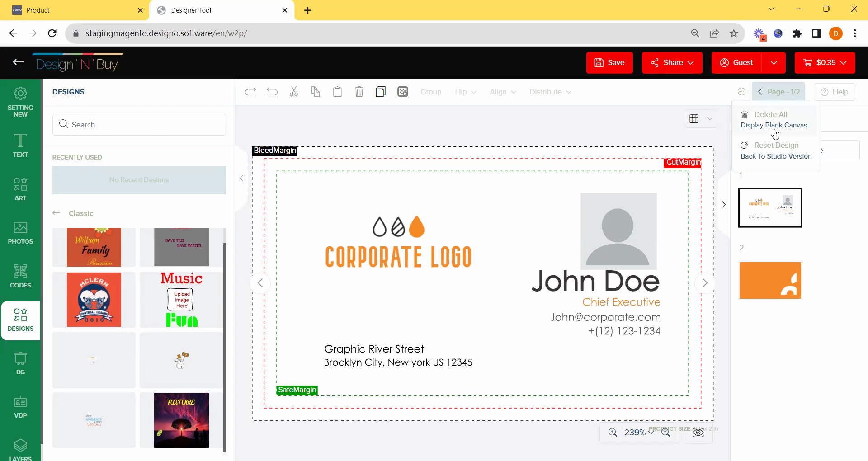868x461 pixels.
Task: Open the cart price $0.35 dropdown
Action: pos(825,62)
